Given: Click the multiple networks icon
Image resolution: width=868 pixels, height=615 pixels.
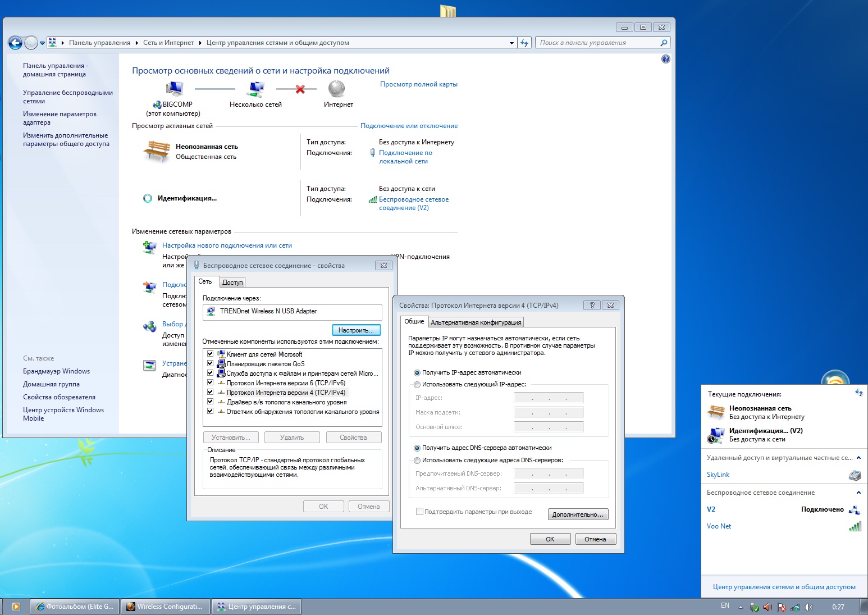Looking at the screenshot, I should coord(256,89).
